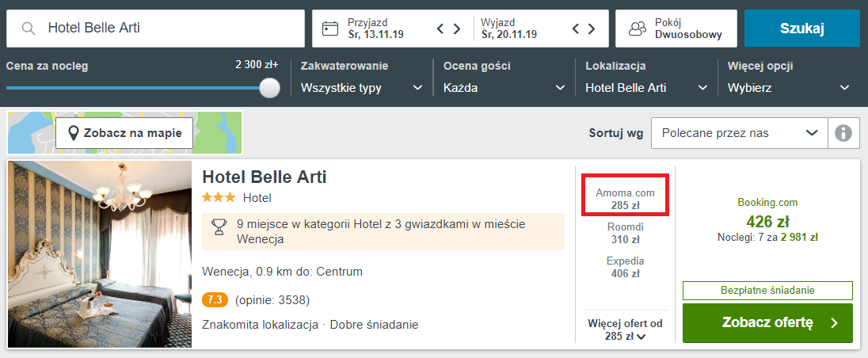868x358 pixels.
Task: Expand Więcej ofert od 285 zł
Action: pos(625,329)
